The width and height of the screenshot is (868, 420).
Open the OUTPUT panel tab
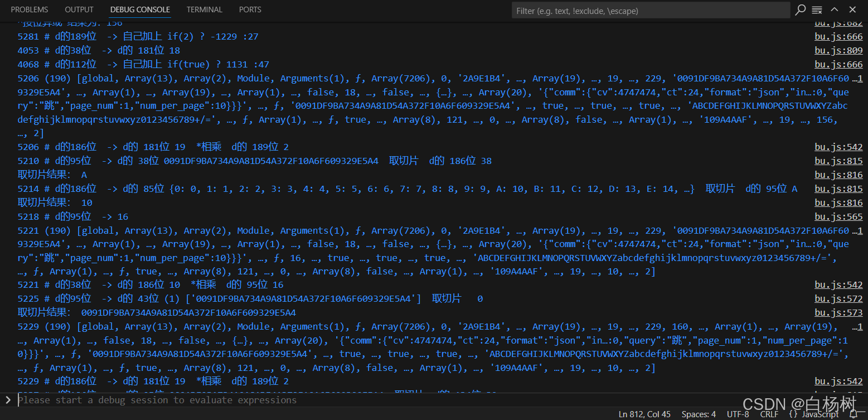(x=79, y=9)
